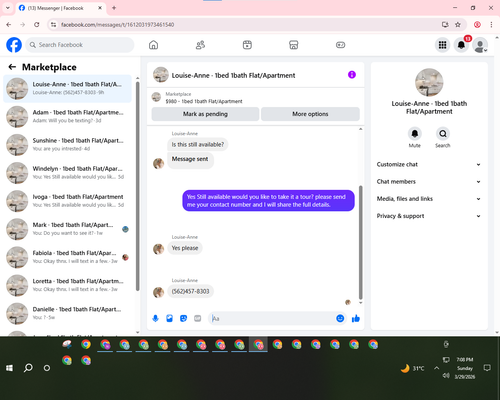
Task: Click the More options button
Action: (310, 114)
